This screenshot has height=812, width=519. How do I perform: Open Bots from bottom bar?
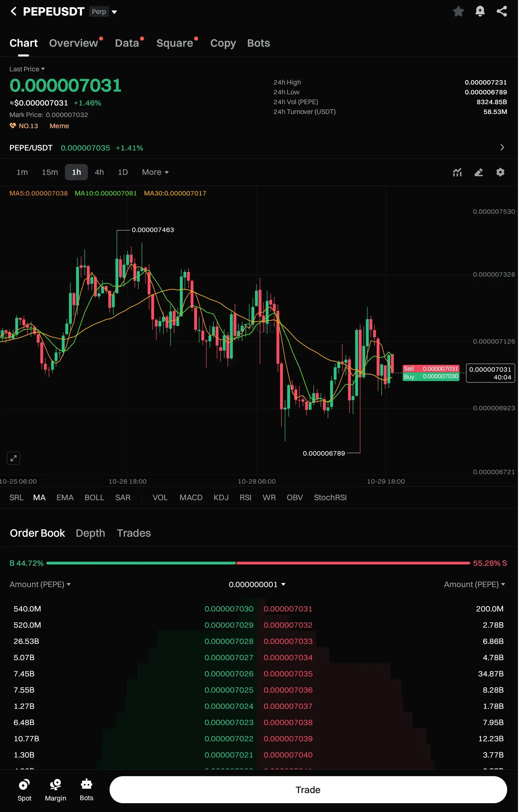coord(87,790)
